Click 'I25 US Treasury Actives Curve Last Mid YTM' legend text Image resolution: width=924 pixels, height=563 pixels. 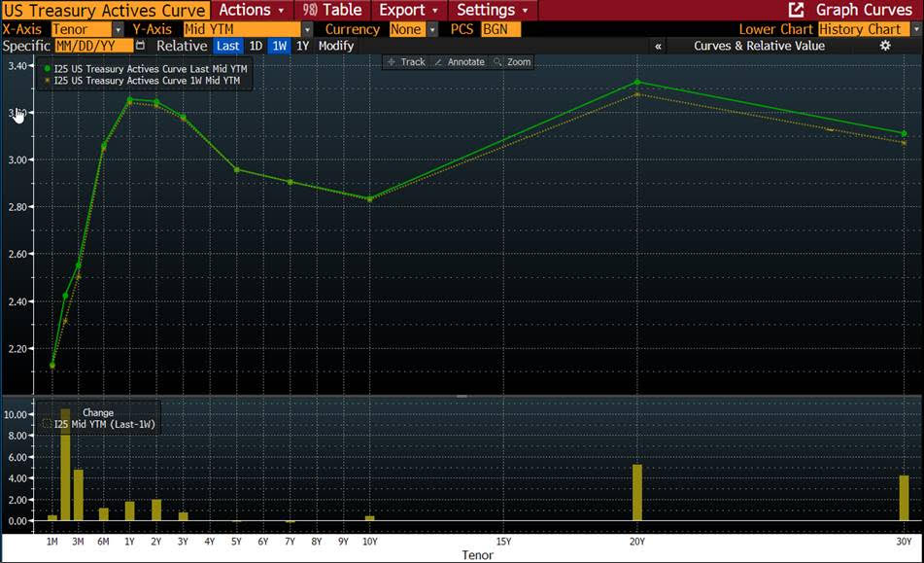(x=151, y=69)
